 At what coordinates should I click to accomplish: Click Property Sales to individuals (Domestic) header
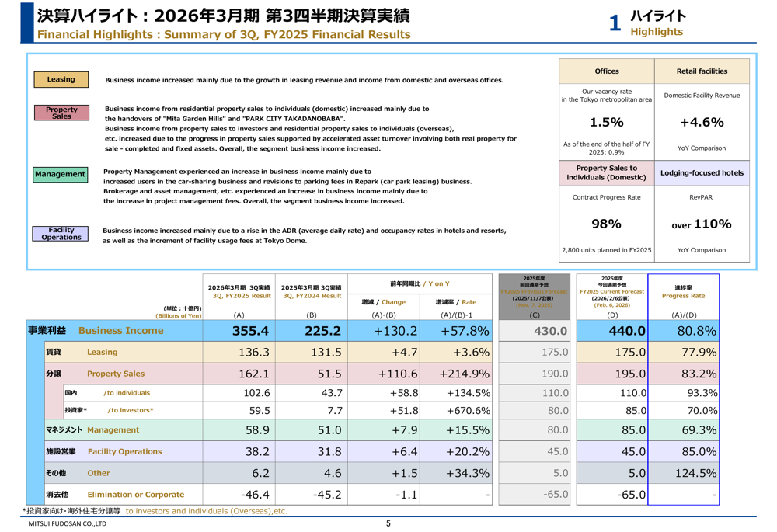(606, 173)
